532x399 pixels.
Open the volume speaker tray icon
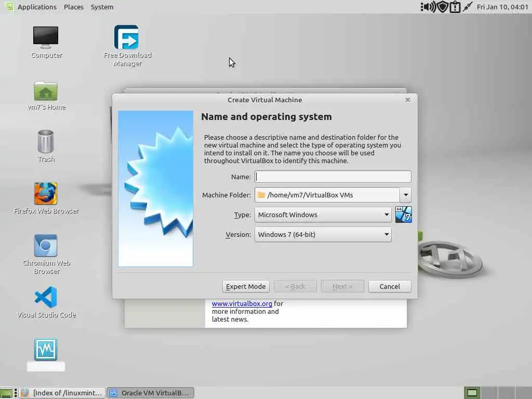(x=428, y=7)
